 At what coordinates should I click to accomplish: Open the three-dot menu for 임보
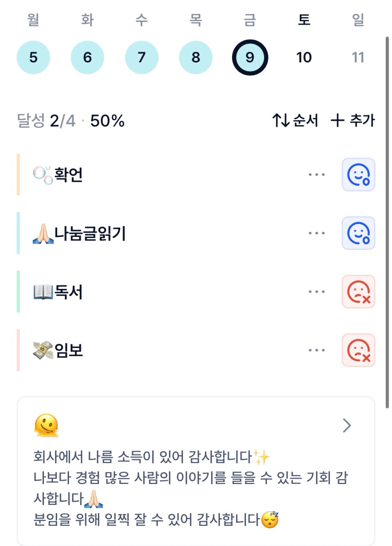tap(316, 350)
